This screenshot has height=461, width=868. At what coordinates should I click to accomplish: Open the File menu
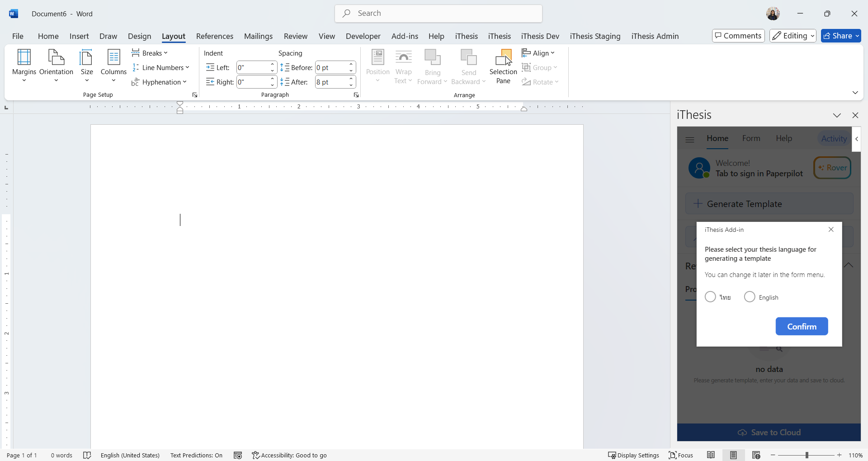coord(18,36)
